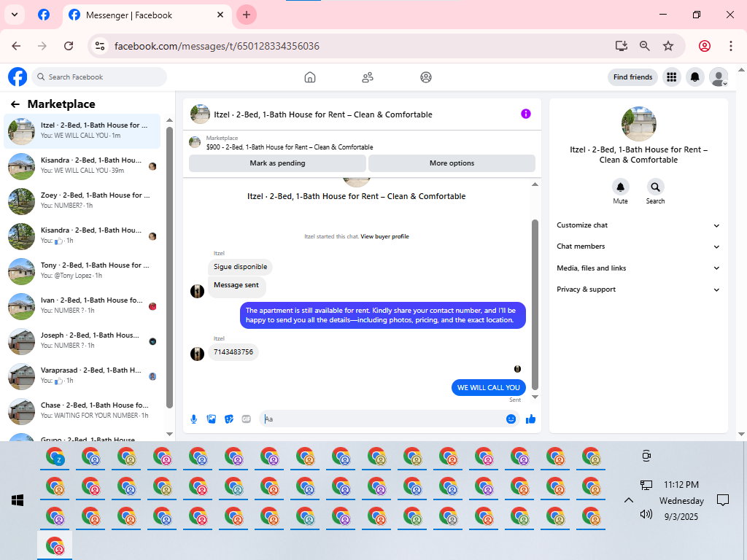Open the account profile avatar menu

click(719, 77)
